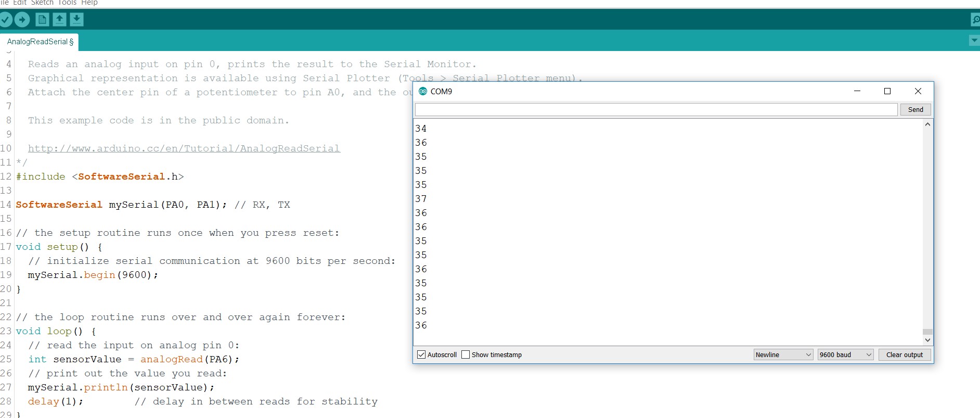Click the serial monitor scrollbar down arrow
The height and width of the screenshot is (418, 980).
tap(927, 340)
